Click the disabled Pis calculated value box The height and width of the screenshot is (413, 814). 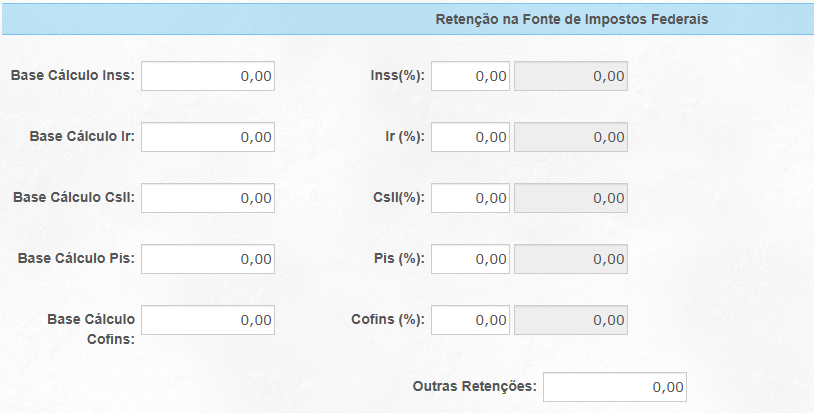tap(571, 259)
